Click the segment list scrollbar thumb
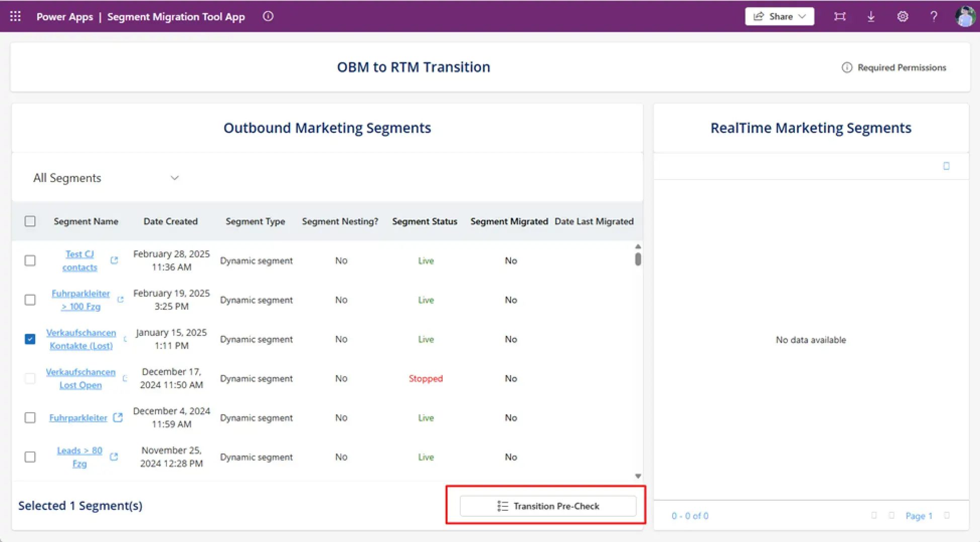Viewport: 980px width, 542px height. pyautogui.click(x=638, y=259)
